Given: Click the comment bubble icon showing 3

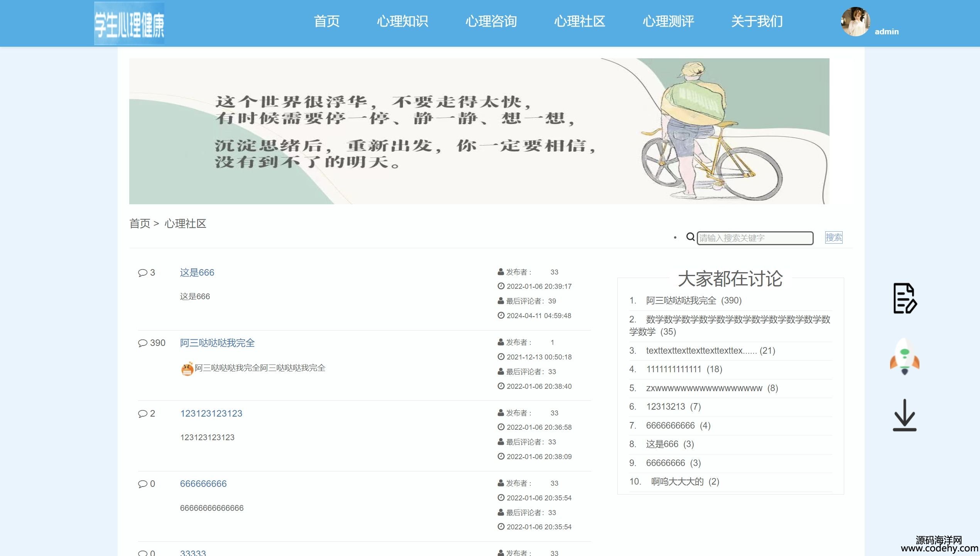Looking at the screenshot, I should [x=142, y=273].
